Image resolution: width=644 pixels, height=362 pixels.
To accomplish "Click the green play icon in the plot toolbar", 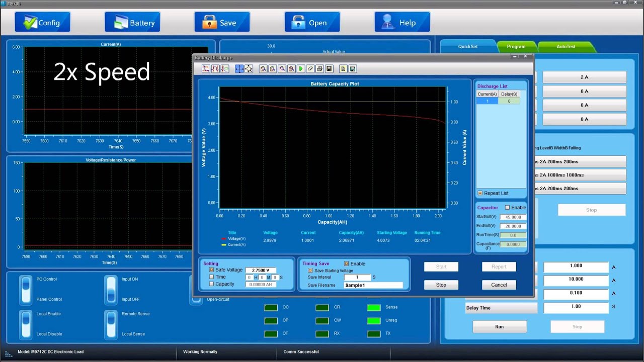I will click(x=301, y=69).
